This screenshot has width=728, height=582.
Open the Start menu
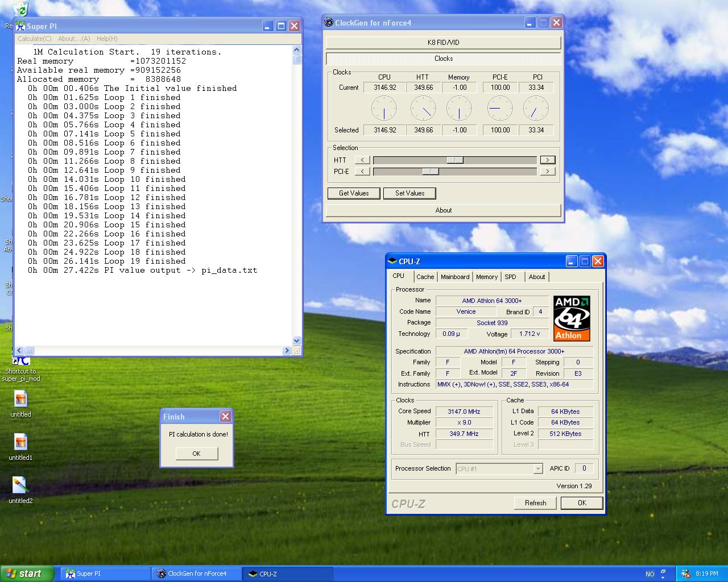(27, 573)
